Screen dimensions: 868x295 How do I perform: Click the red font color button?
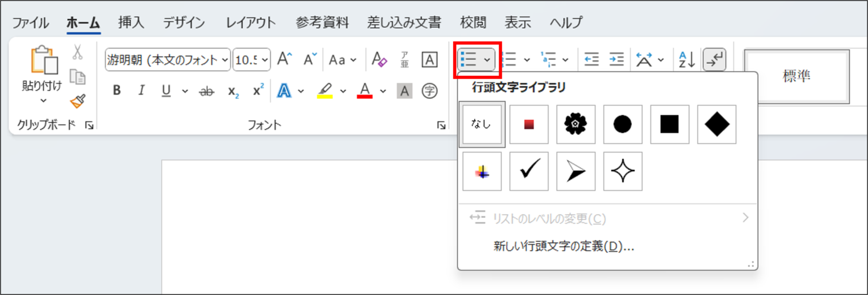[364, 91]
